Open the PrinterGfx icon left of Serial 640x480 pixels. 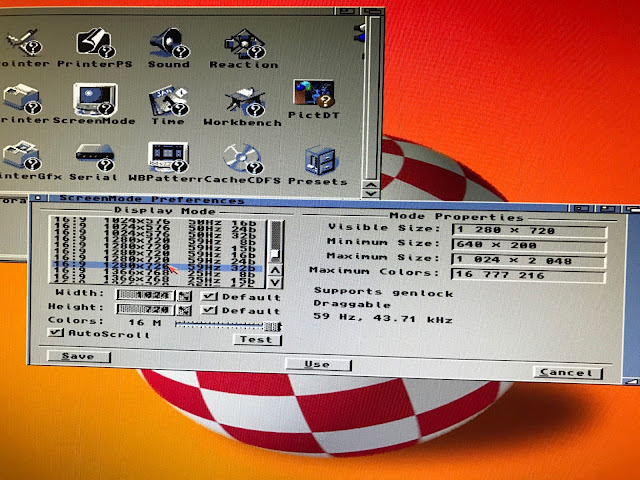(x=22, y=156)
